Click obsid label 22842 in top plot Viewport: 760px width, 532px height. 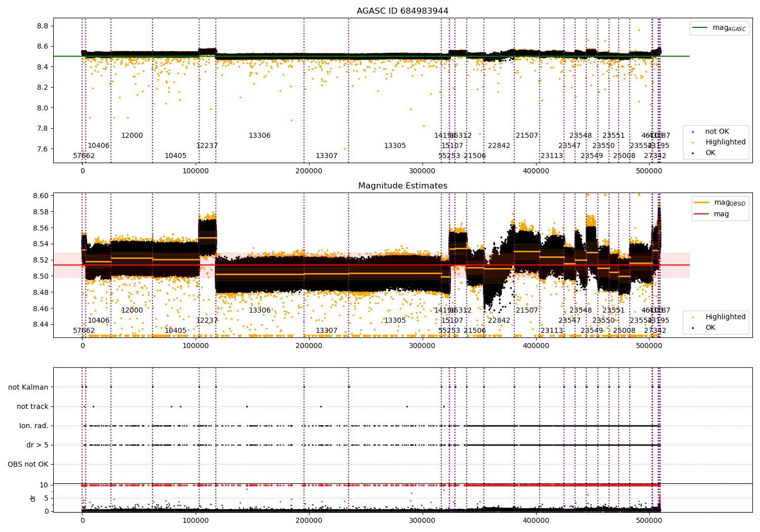[x=499, y=146]
